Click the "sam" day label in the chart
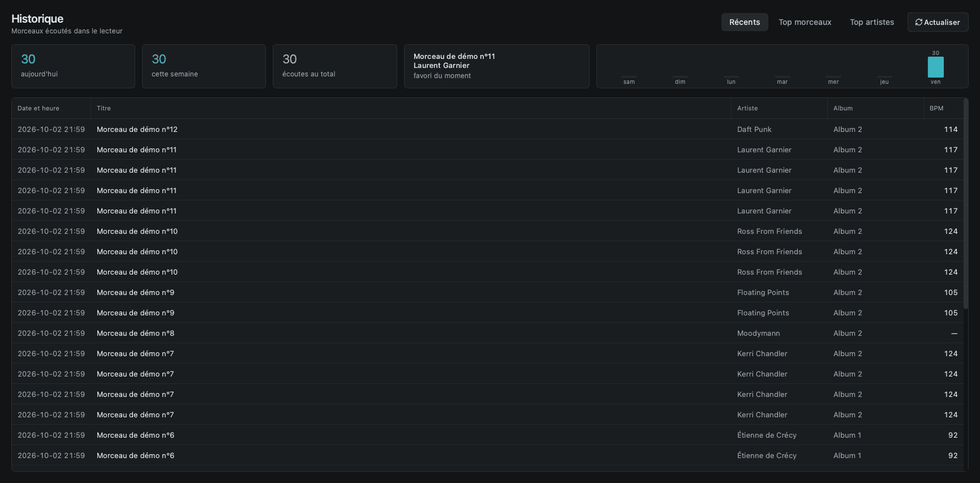Screen dimensions: 980x483 [x=629, y=82]
